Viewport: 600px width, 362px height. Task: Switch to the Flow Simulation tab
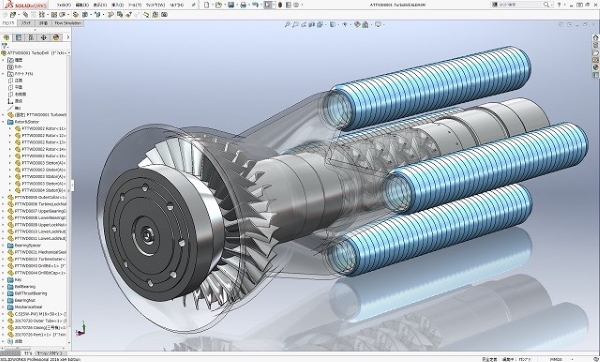click(68, 23)
